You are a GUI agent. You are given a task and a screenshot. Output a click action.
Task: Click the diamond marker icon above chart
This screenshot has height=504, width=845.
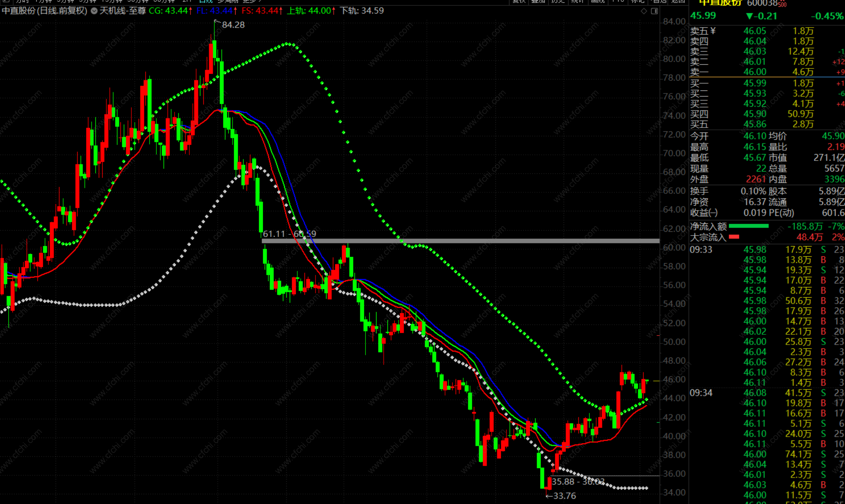click(644, 11)
